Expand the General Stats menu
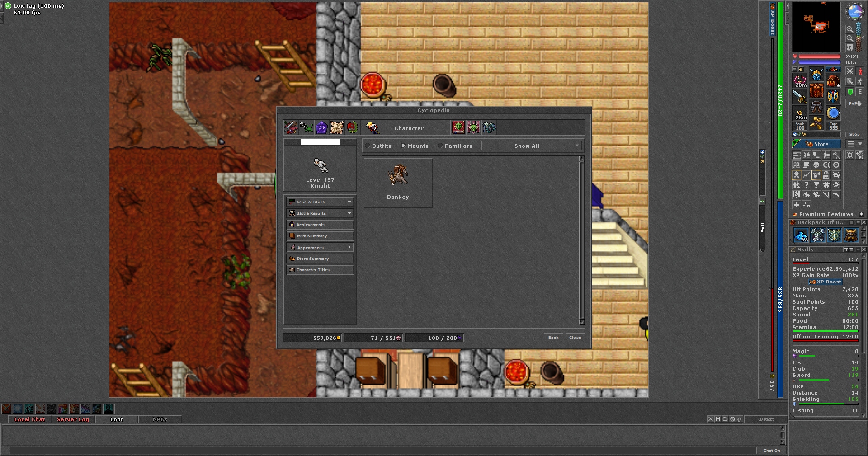 tap(320, 202)
